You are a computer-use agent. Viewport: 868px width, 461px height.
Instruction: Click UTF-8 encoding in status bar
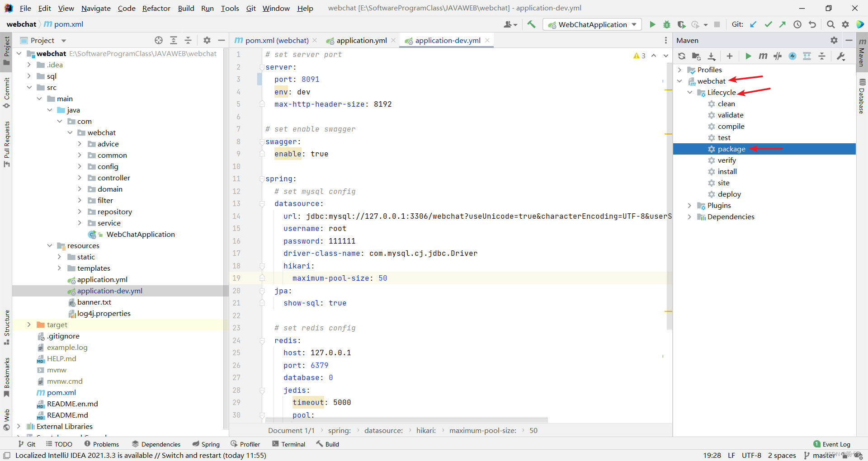[x=751, y=455]
